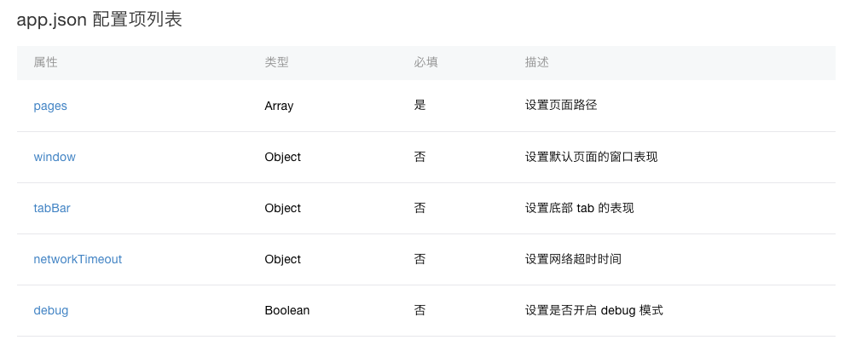Follow the networkTimeout link
The height and width of the screenshot is (363, 868).
coord(78,259)
